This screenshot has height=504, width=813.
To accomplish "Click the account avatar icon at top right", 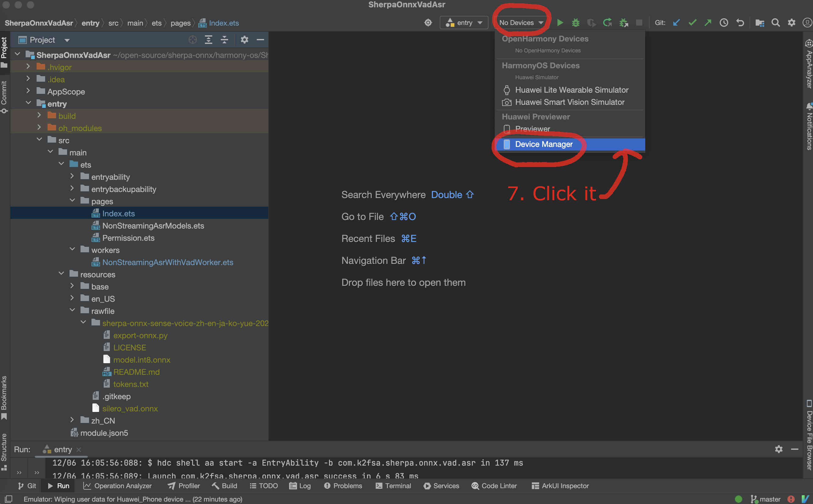I will pos(807,23).
